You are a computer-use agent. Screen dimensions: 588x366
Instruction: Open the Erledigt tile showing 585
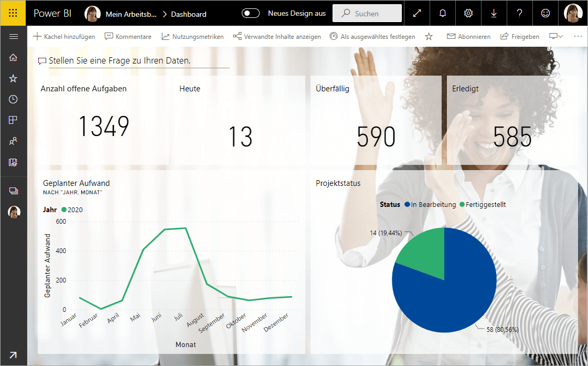pos(512,120)
